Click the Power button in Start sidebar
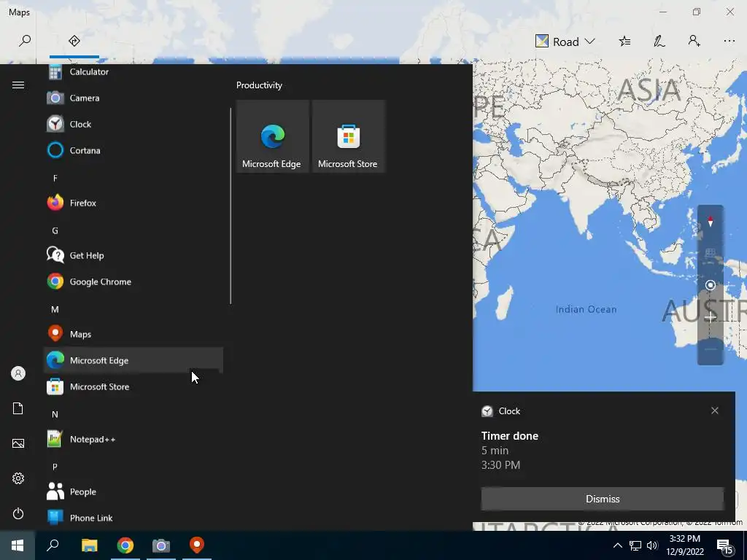The width and height of the screenshot is (747, 560). pyautogui.click(x=18, y=513)
